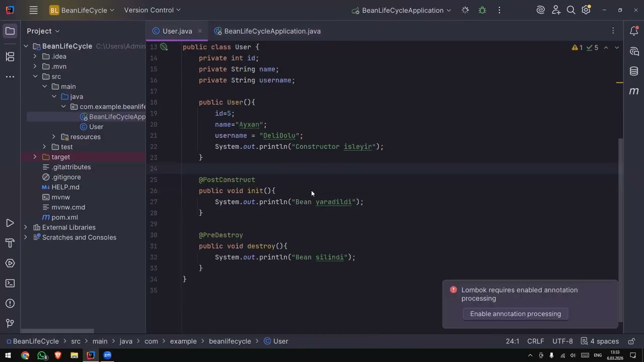644x362 pixels.
Task: Open Chrome from Windows taskbar
Action: pyautogui.click(x=25, y=355)
